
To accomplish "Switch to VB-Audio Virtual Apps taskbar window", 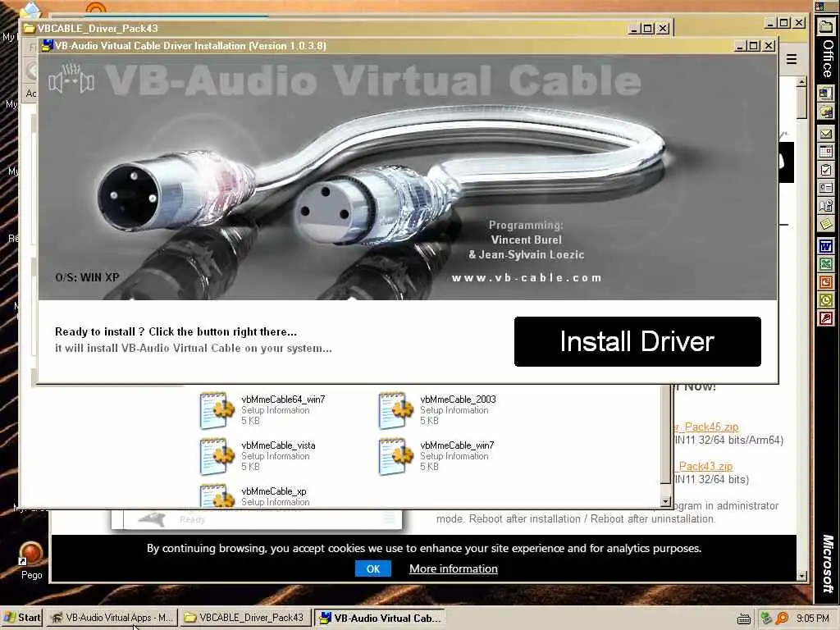I will [111, 618].
